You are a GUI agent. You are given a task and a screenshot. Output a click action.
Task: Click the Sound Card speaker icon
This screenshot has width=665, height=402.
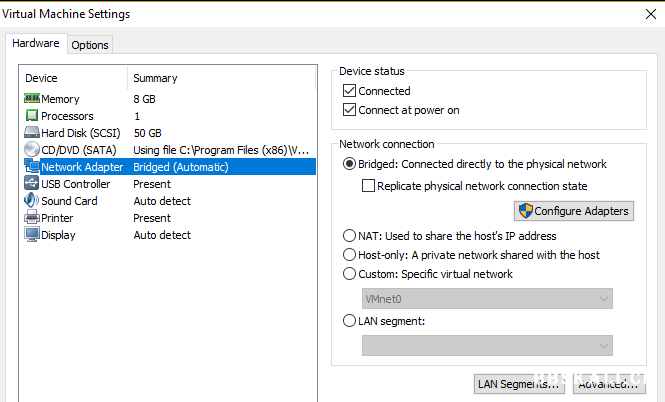[32, 200]
